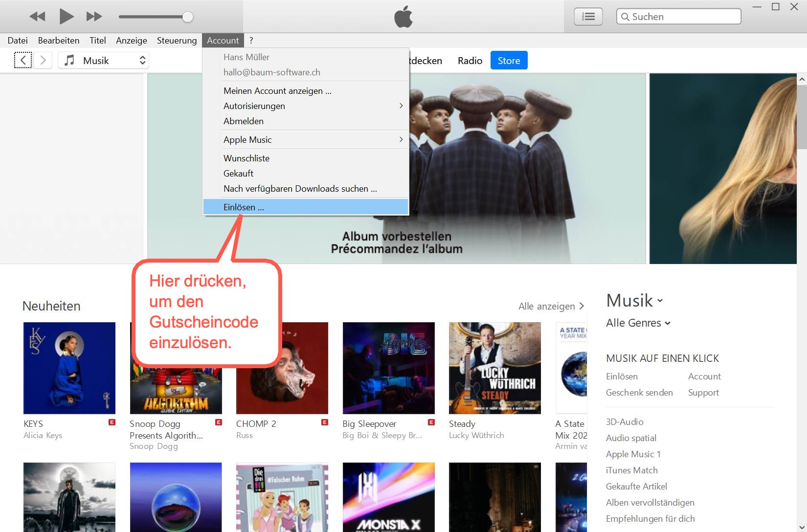Open the Alle Genres dropdown
Viewport: 807px width, 532px height.
coord(638,323)
